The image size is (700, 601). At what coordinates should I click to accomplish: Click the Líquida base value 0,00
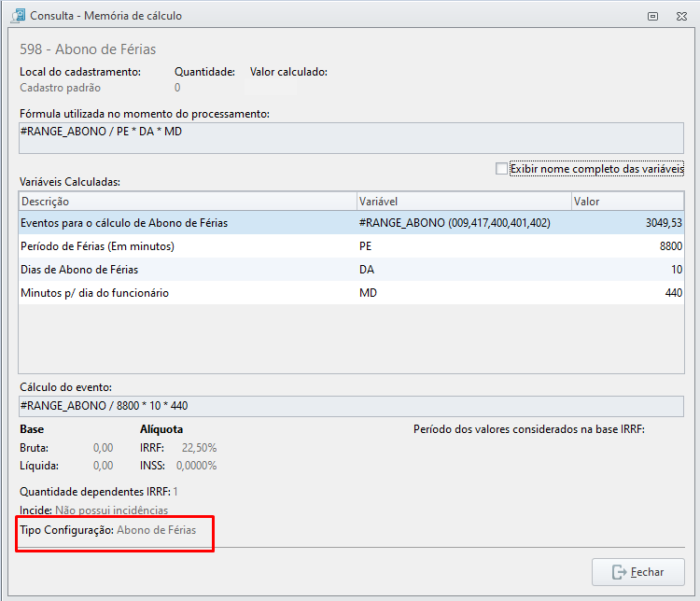point(103,466)
